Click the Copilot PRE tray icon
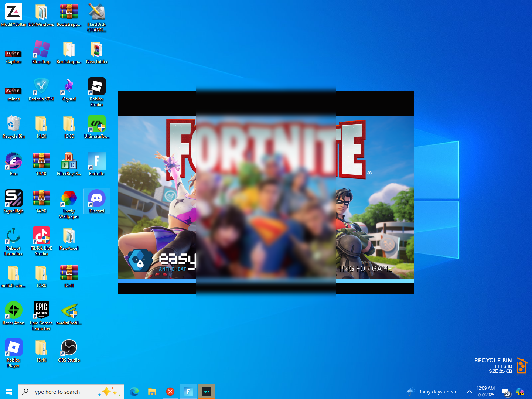Viewport: 532px width, 399px height. point(520,392)
